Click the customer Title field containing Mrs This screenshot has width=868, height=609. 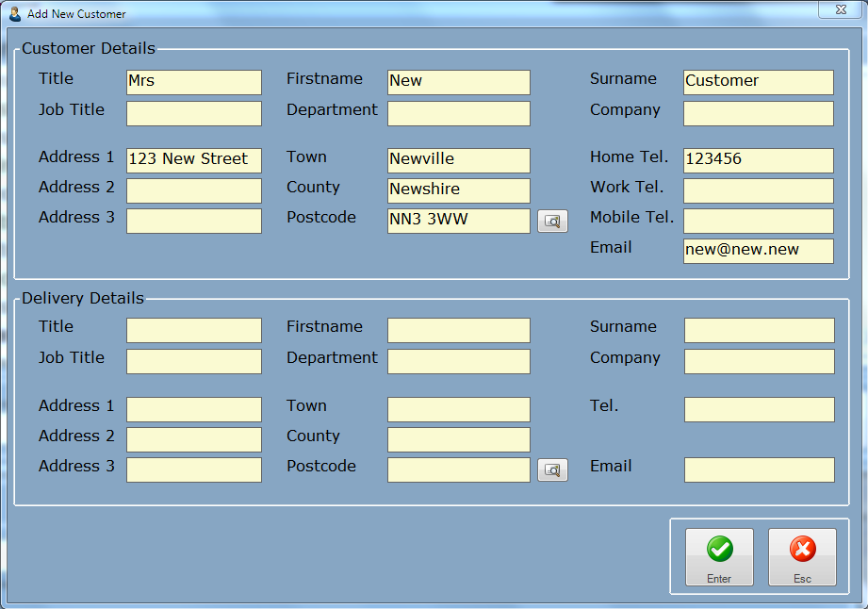coord(193,82)
